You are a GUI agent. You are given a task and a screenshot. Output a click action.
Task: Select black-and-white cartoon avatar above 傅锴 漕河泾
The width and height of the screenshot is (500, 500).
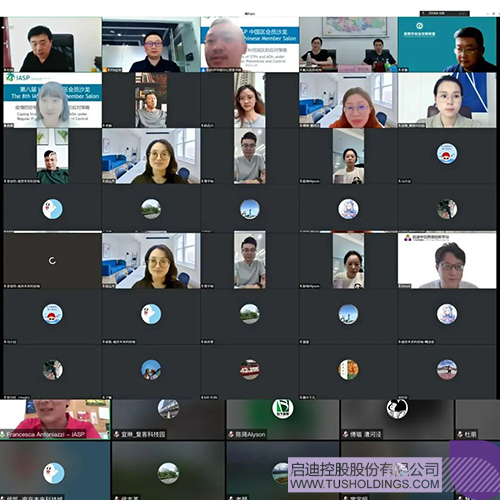click(397, 408)
